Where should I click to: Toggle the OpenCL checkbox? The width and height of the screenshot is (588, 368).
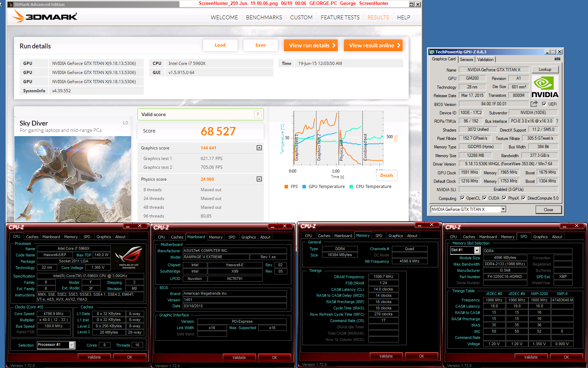462,198
